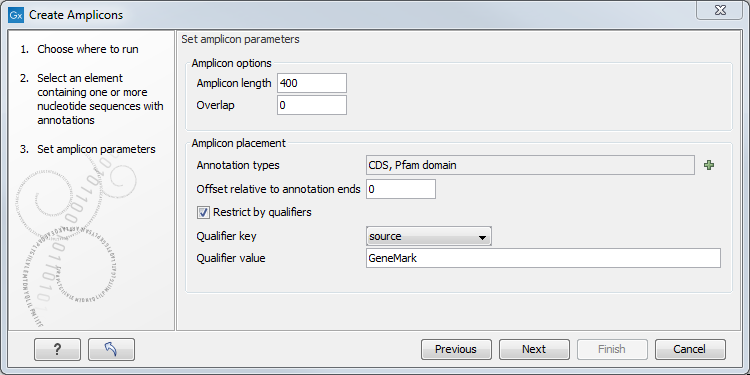Open help with the question mark button
The image size is (750, 375).
57,349
